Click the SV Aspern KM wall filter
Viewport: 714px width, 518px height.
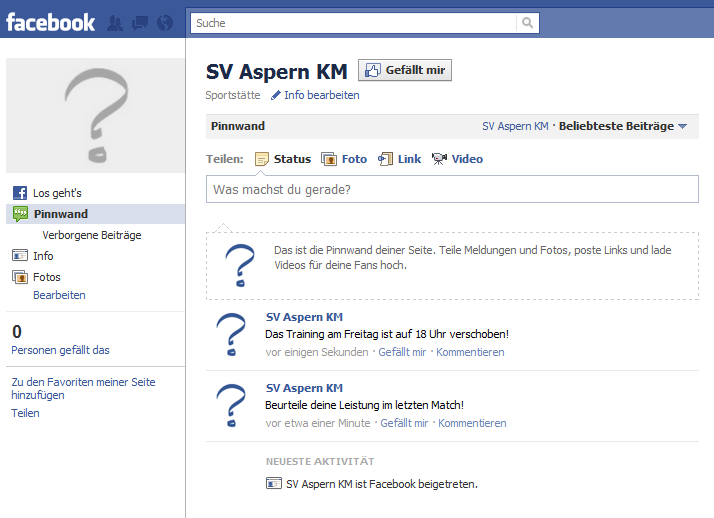(x=515, y=126)
